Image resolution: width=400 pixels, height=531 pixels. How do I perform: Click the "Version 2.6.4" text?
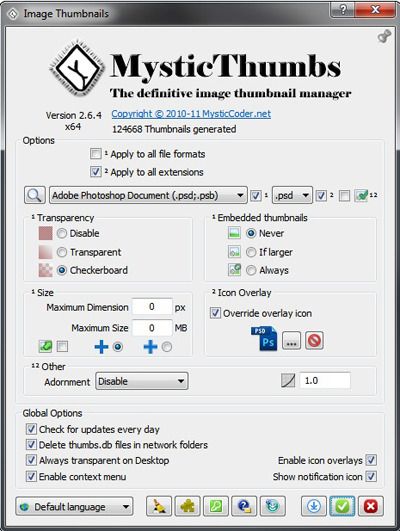pyautogui.click(x=73, y=115)
